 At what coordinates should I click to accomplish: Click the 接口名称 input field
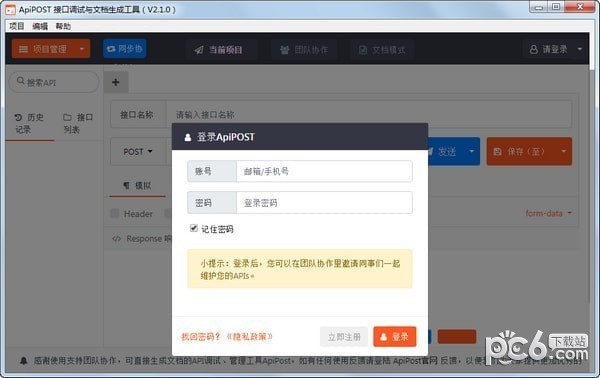click(x=368, y=114)
